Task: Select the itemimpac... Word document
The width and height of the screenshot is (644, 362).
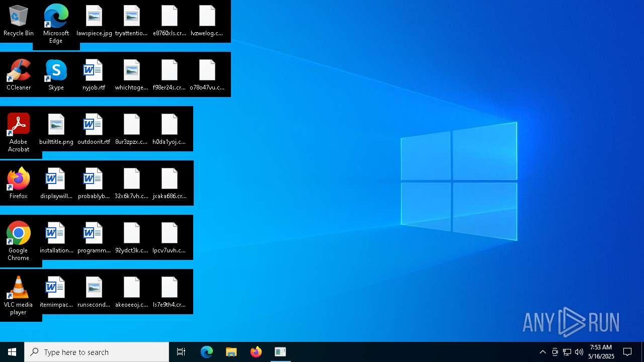Action: click(56, 293)
